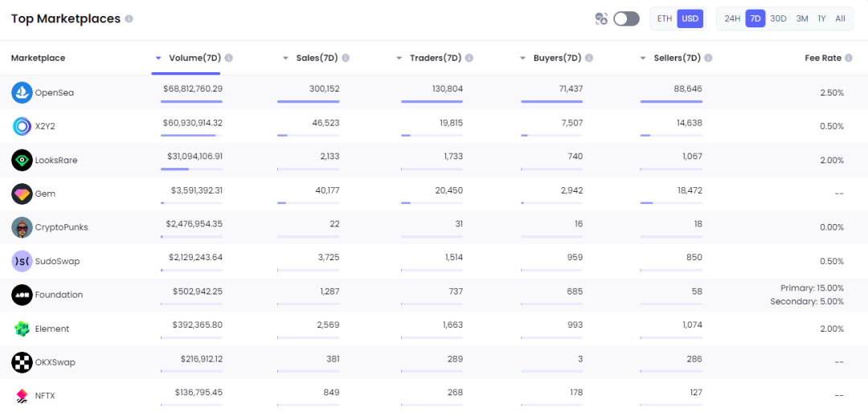Click the wash-trading filter icon beside toggle
Screen dimensions: 868x412
[601, 18]
